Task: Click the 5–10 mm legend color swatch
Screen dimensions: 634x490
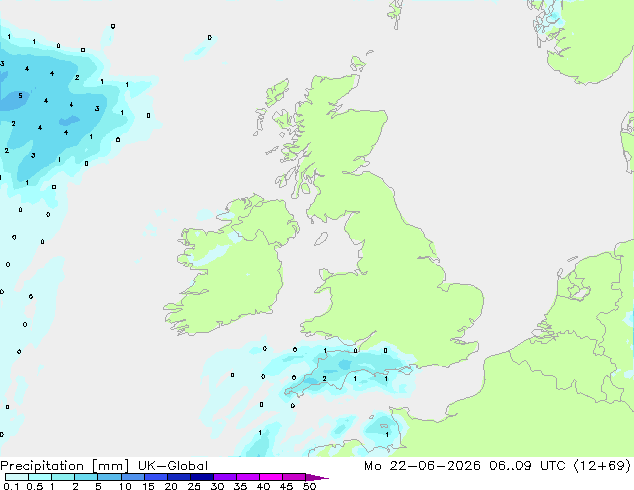Action: coord(109,477)
